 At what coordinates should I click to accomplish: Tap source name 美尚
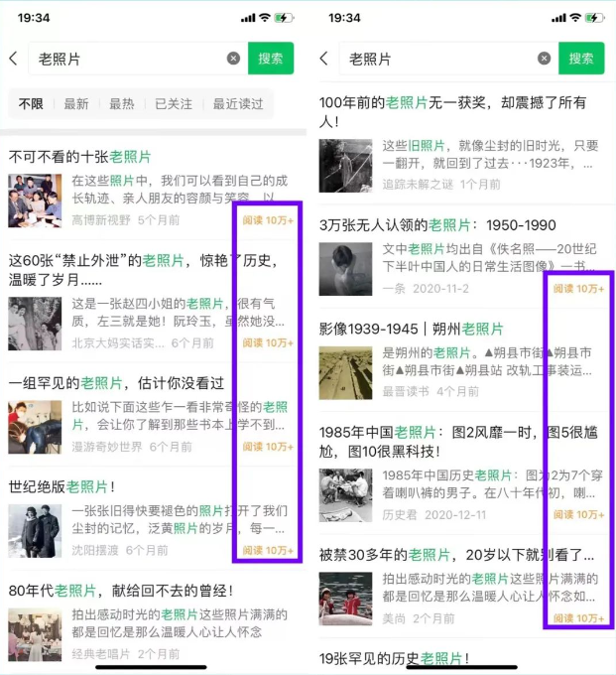tap(394, 618)
